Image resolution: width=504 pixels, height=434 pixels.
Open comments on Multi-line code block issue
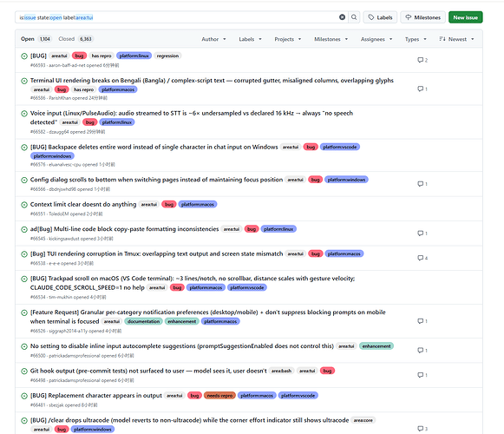click(422, 233)
